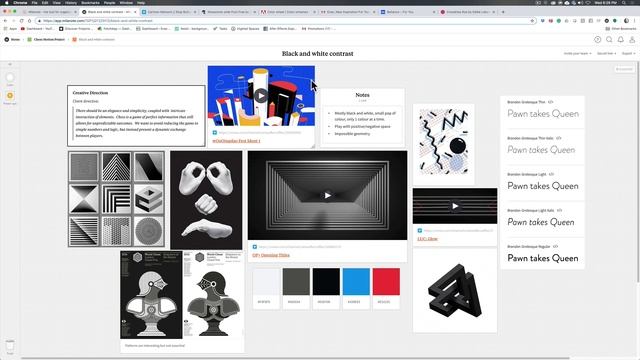Click the Creative Direction note heading
The image size is (640, 360).
pyautogui.click(x=90, y=93)
